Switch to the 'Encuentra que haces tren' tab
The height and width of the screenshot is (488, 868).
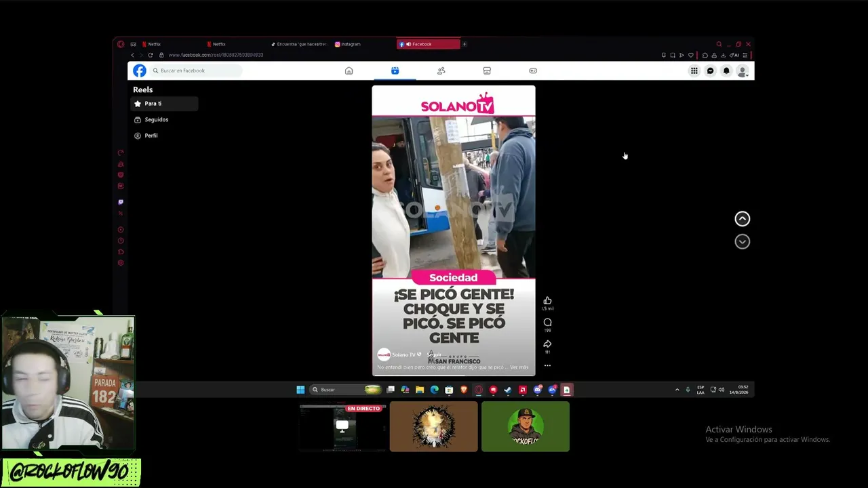(298, 44)
